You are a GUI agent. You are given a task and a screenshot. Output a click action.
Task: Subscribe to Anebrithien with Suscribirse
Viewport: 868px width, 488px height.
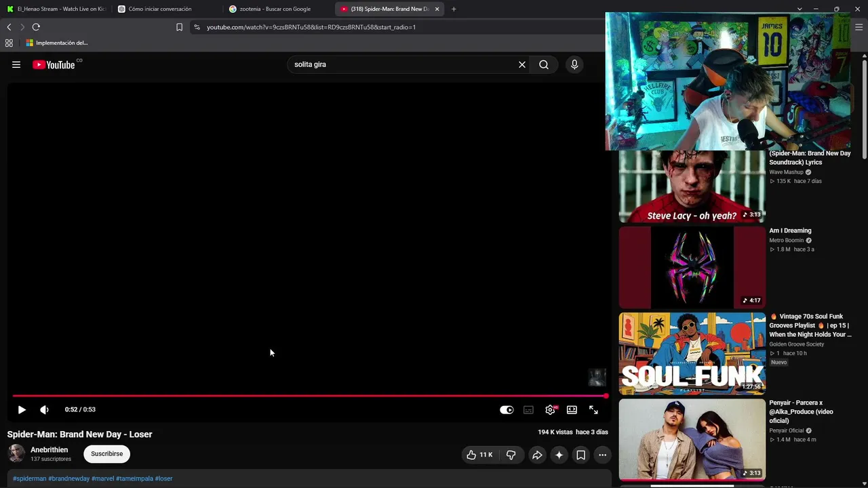point(107,453)
